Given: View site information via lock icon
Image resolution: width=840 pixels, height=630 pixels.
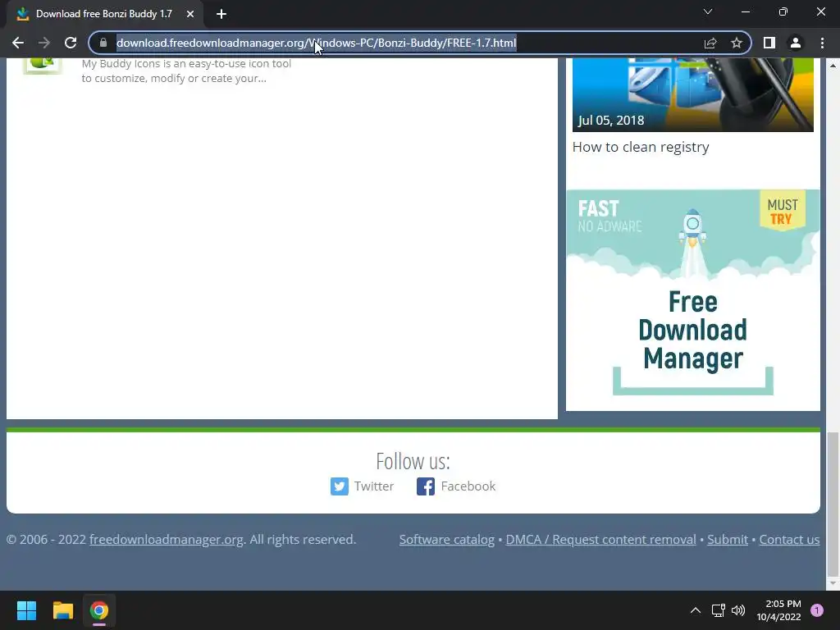Looking at the screenshot, I should pyautogui.click(x=103, y=43).
